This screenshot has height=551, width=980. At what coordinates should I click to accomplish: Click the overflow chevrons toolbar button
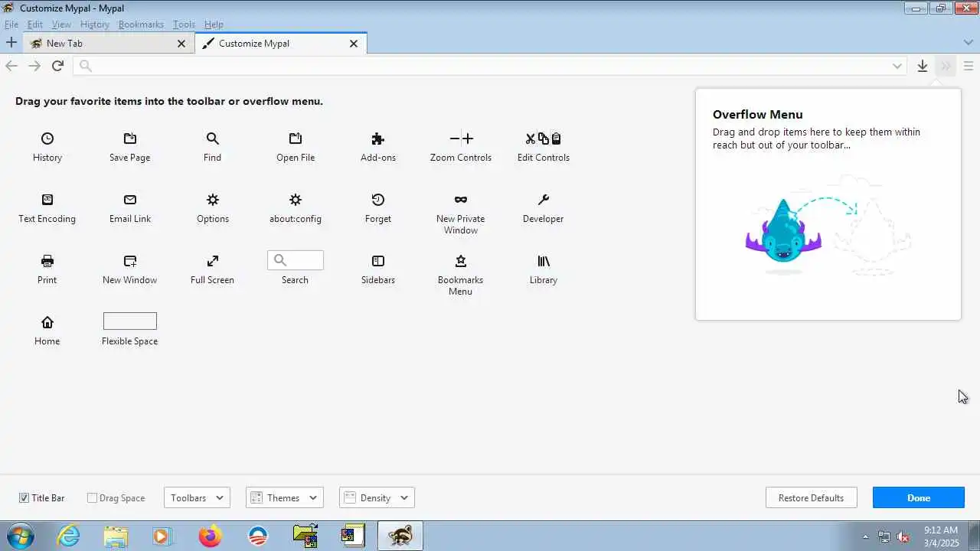point(946,67)
